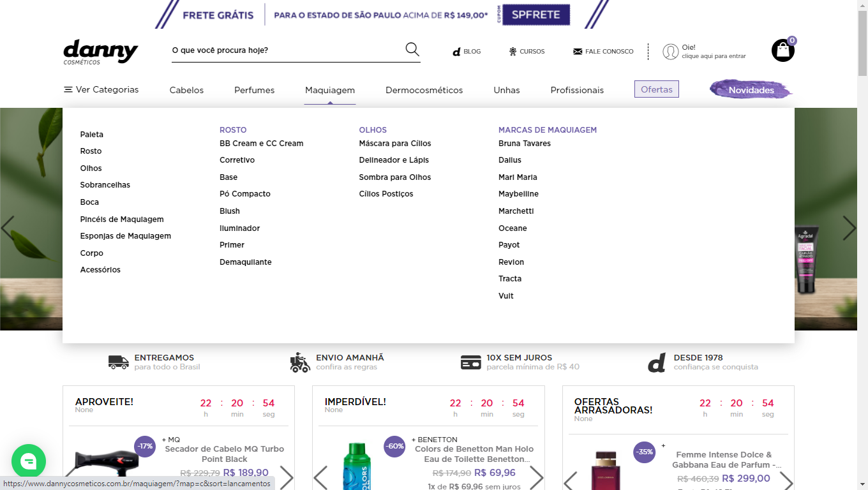Previous product in Imperdível carousel
868x490 pixels.
(320, 477)
